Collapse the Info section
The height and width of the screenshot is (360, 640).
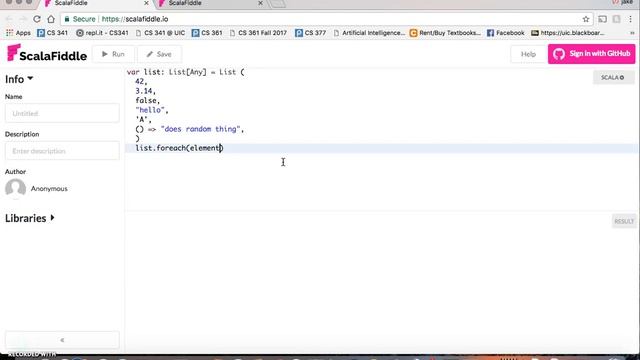19,79
